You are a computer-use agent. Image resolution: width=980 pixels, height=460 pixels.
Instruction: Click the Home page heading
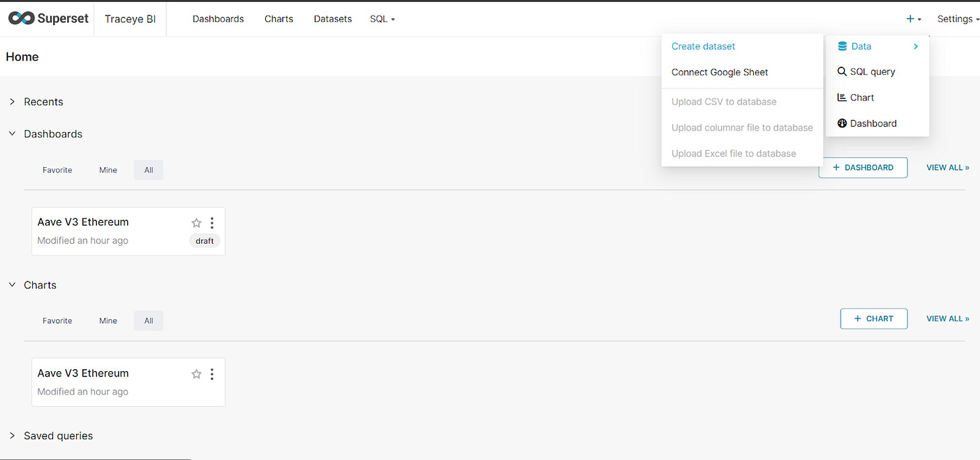click(22, 57)
